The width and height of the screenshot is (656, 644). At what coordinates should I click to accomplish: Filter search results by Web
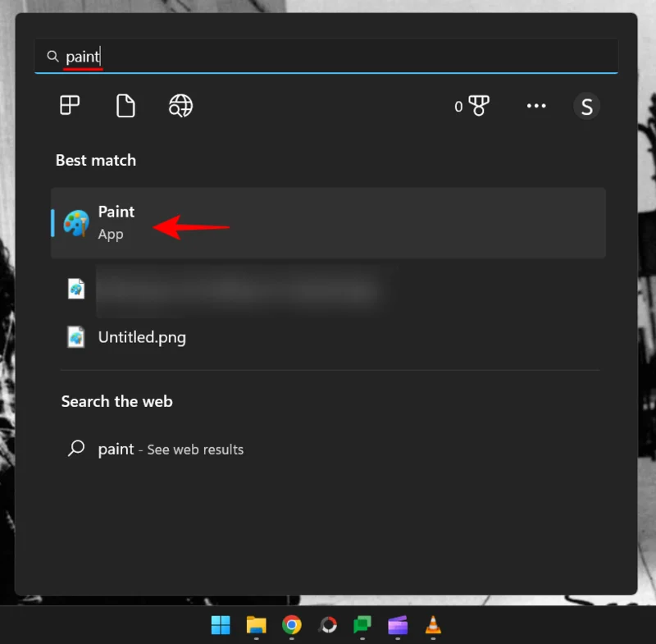[x=180, y=106]
